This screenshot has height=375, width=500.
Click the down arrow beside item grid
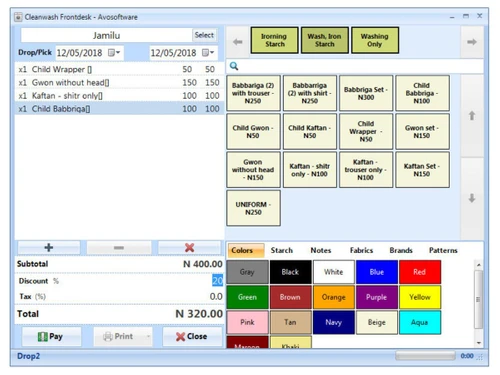click(x=472, y=198)
